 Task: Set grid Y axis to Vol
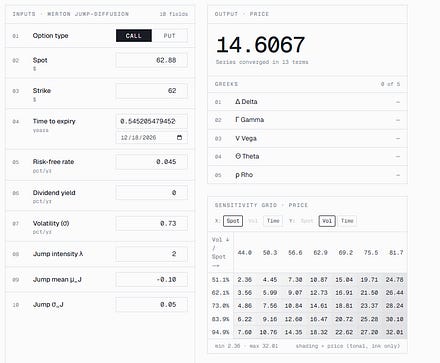click(327, 221)
